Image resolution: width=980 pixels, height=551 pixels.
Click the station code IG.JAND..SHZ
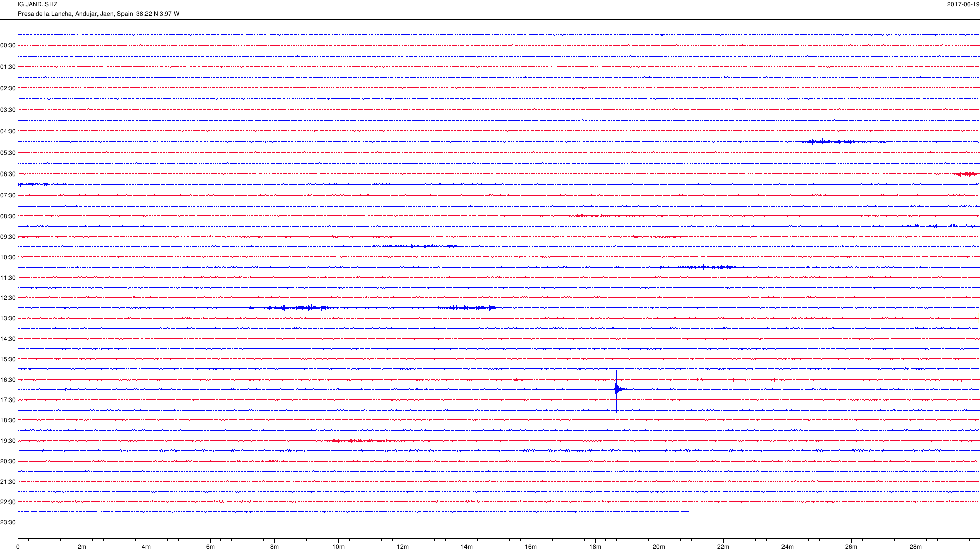37,4
